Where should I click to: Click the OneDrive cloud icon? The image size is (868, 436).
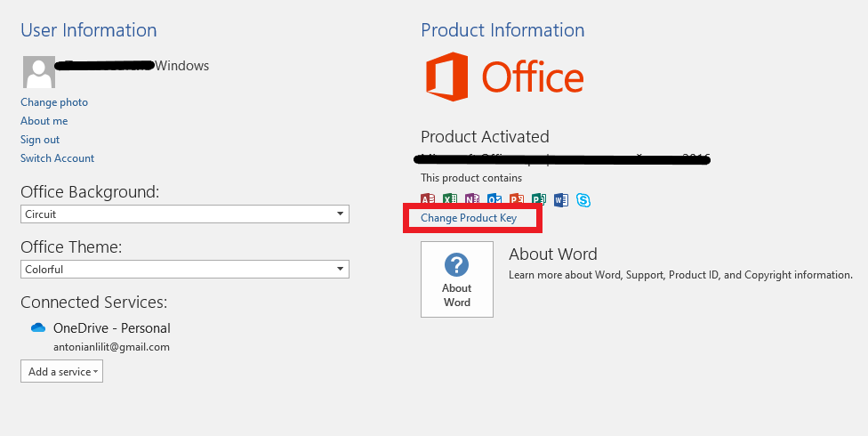tap(38, 327)
